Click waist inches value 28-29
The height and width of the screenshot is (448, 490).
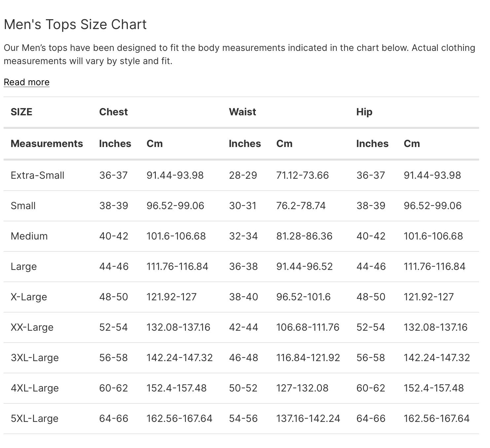coord(243,175)
